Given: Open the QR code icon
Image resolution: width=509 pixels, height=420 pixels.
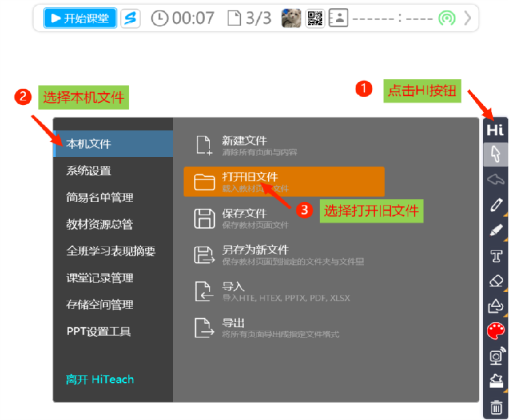Looking at the screenshot, I should tap(315, 18).
